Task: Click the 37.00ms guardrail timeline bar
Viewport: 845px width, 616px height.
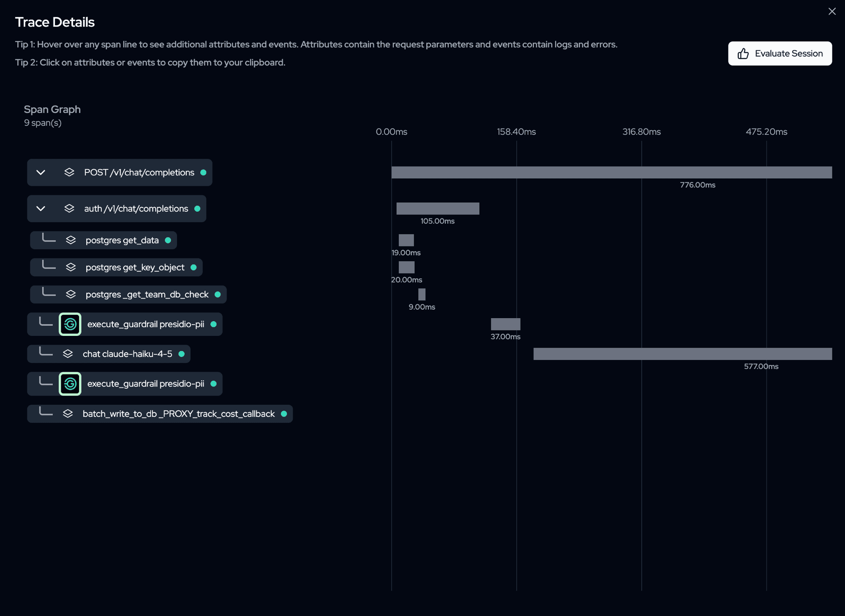Action: point(506,324)
